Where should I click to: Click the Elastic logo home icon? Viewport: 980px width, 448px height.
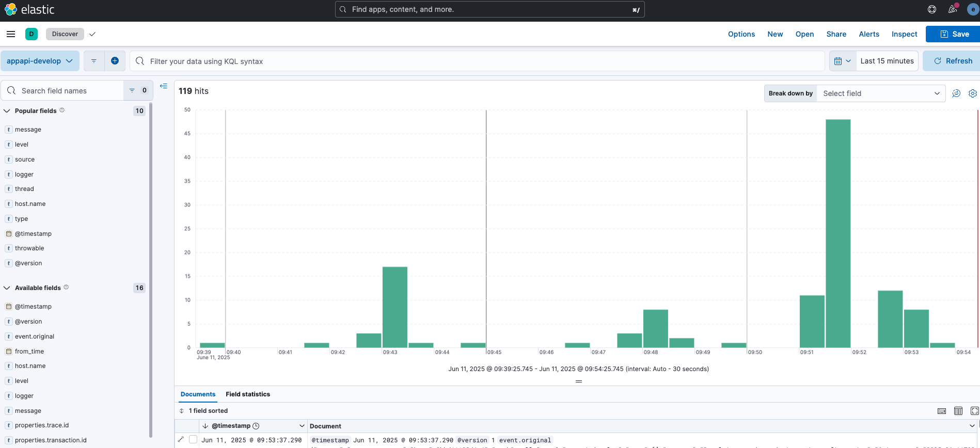pos(11,9)
